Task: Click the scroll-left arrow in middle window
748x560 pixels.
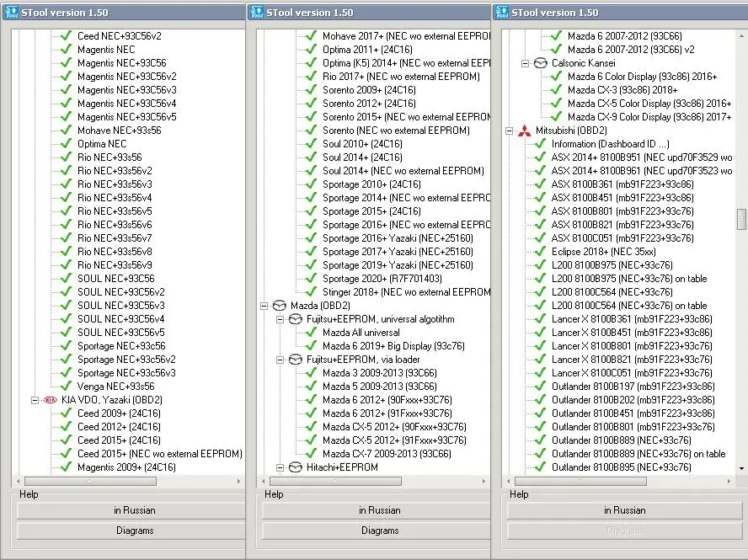Action: 264,482
